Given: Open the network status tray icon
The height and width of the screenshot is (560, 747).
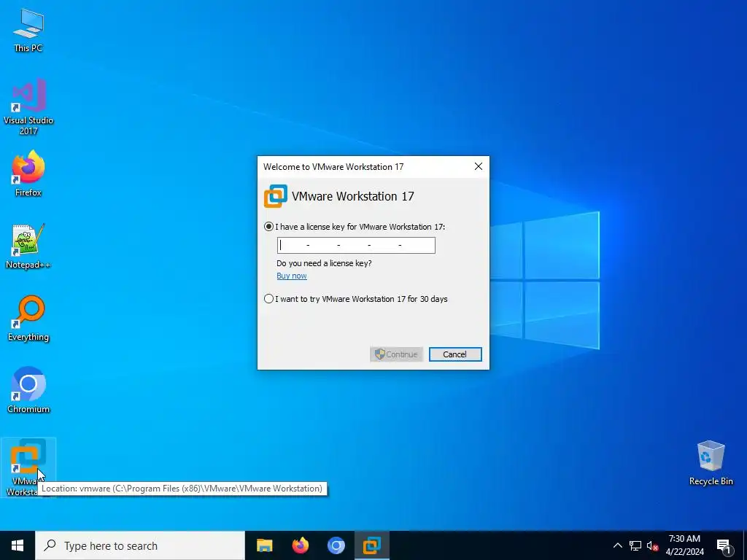Looking at the screenshot, I should [635, 545].
